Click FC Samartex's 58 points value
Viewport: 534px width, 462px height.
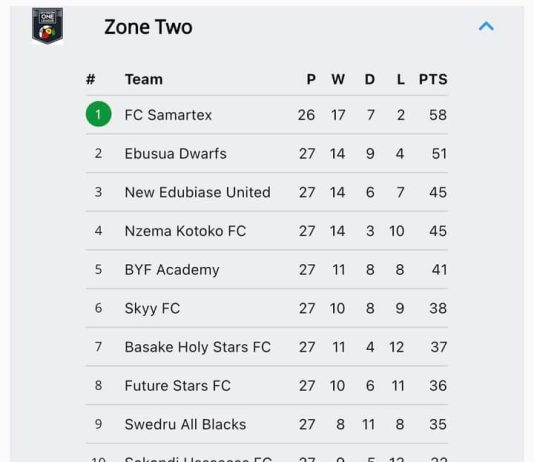coord(438,115)
